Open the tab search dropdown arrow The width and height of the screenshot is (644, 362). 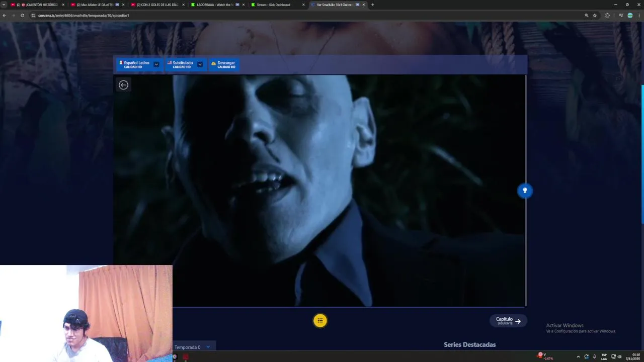[x=4, y=5]
